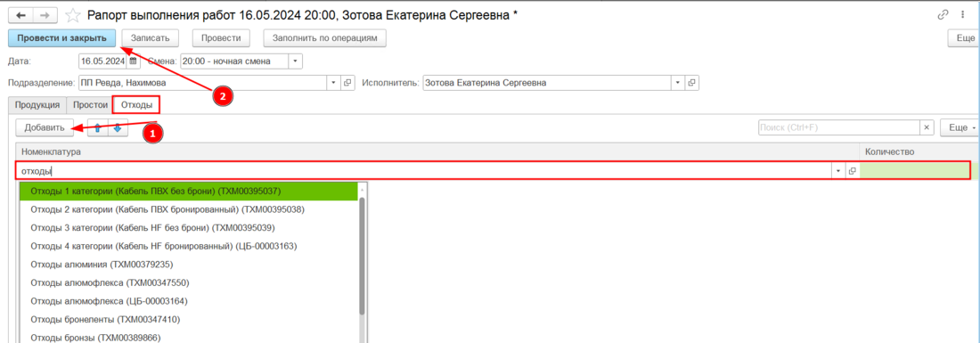Expand the Смена shift dropdown
This screenshot has height=343, width=980.
(x=295, y=61)
